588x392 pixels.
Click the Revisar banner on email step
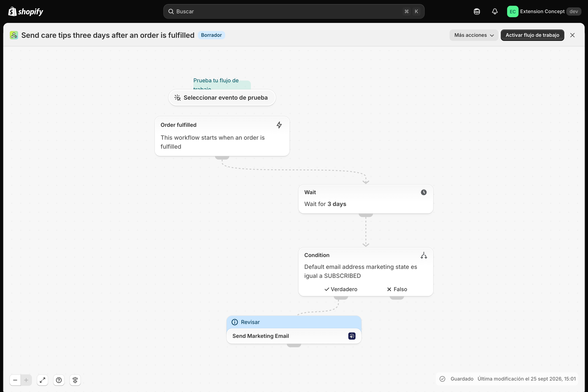coord(294,322)
